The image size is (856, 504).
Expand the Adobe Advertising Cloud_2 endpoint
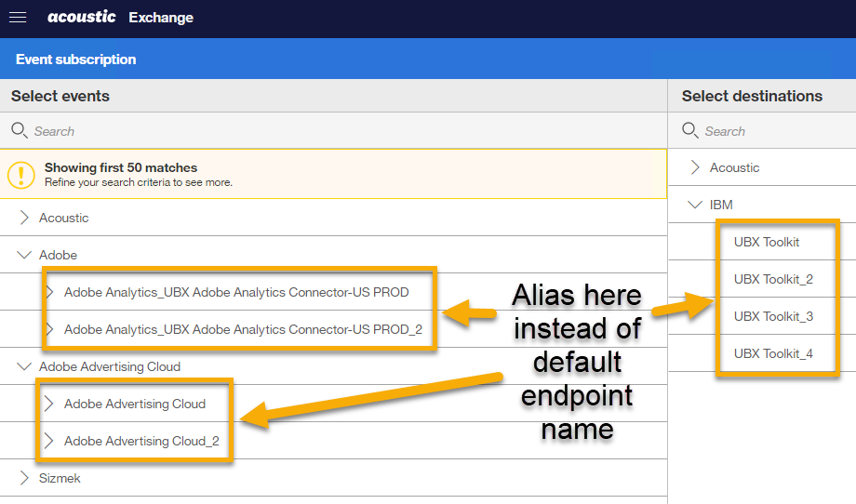tap(50, 441)
